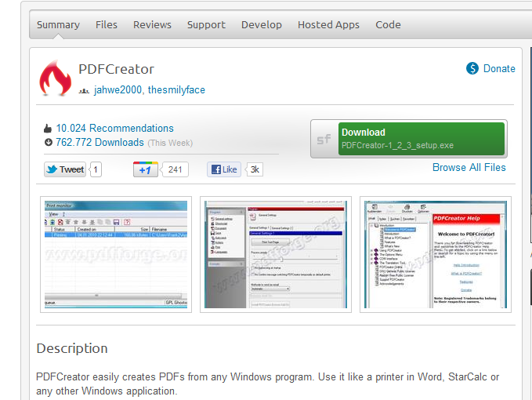
Task: Open the Print monitor screenshot thumbnail
Action: click(116, 254)
